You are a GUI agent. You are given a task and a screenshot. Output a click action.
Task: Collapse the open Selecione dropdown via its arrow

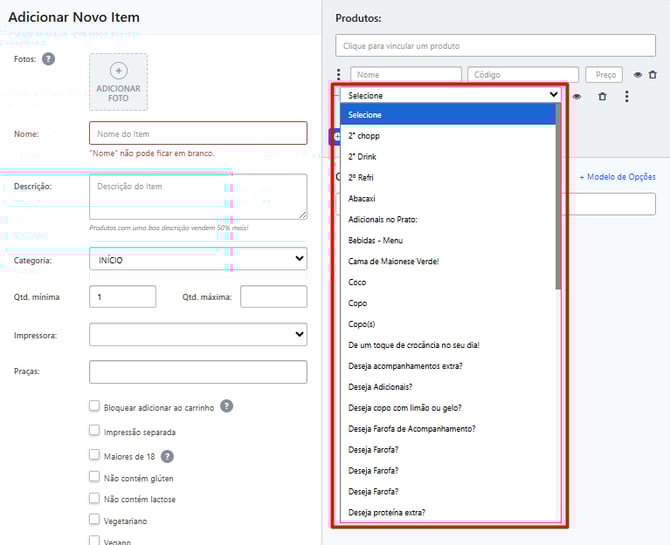tap(553, 95)
